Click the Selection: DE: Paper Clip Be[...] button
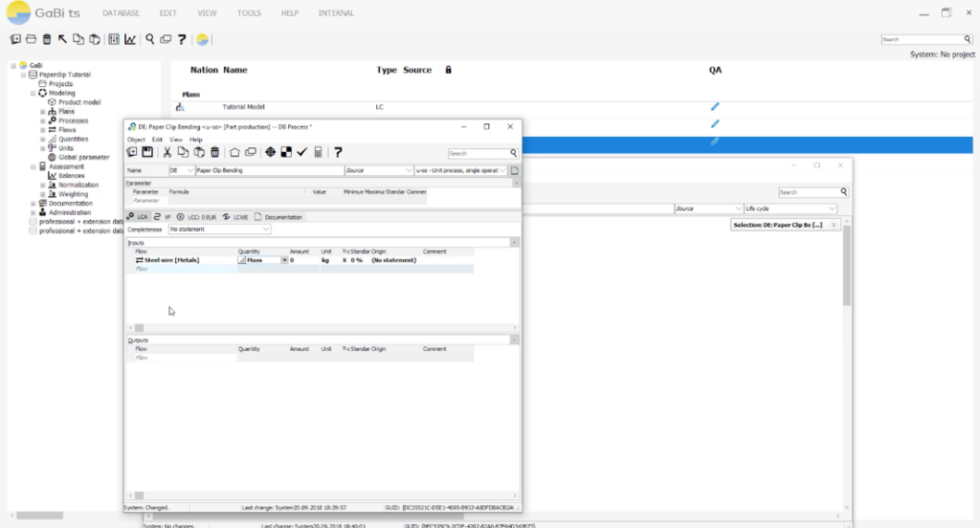 coord(784,225)
